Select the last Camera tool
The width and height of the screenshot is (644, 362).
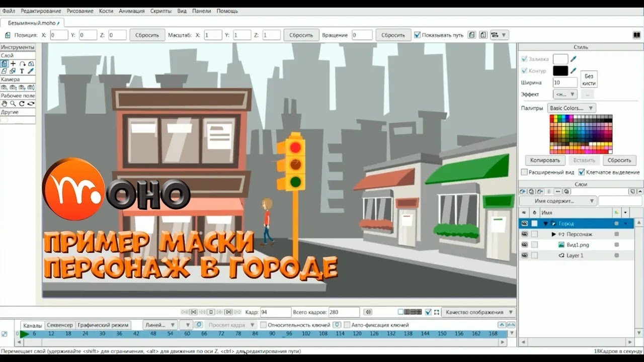point(31,87)
